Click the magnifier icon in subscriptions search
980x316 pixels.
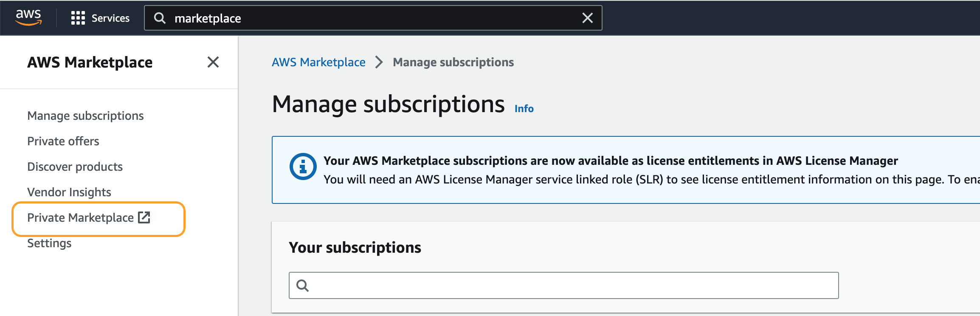tap(302, 285)
